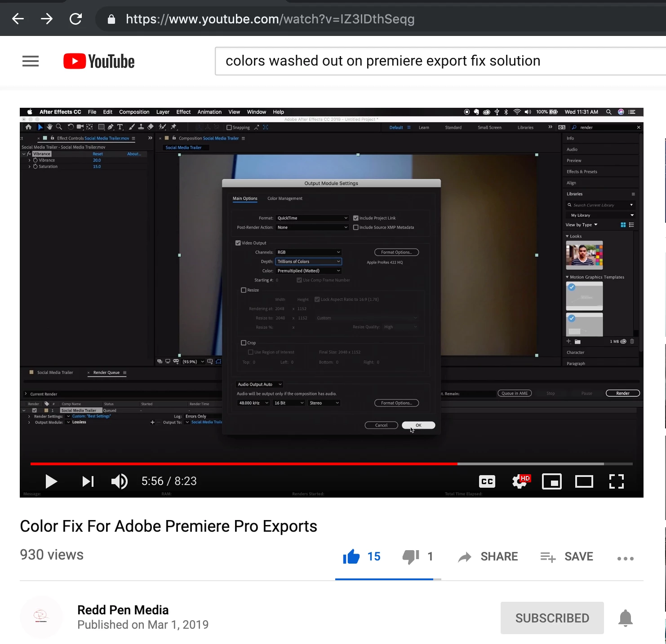Select the Looks library thumbnail
The height and width of the screenshot is (644, 666).
coord(584,255)
